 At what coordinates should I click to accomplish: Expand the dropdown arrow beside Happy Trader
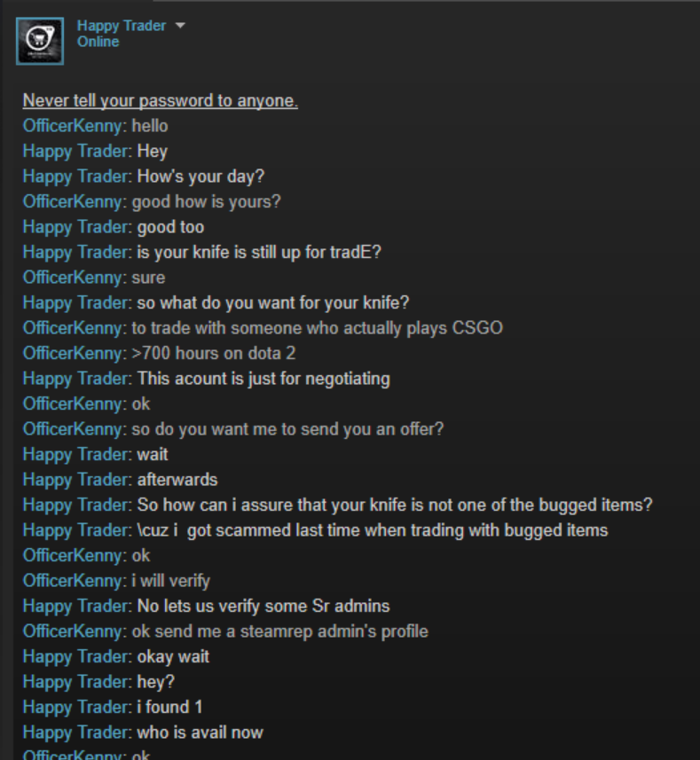180,25
